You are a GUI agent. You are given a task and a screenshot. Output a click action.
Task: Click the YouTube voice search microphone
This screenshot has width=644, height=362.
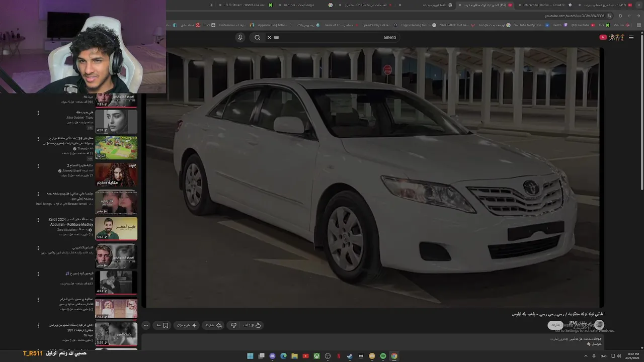[x=240, y=37]
